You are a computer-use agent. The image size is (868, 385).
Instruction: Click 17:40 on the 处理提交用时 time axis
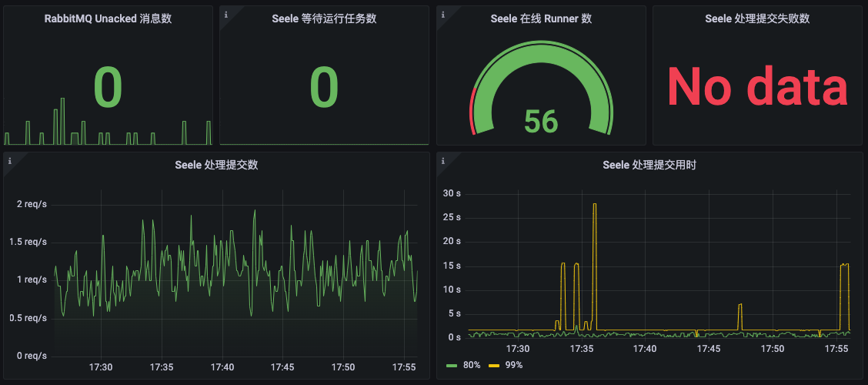click(645, 349)
